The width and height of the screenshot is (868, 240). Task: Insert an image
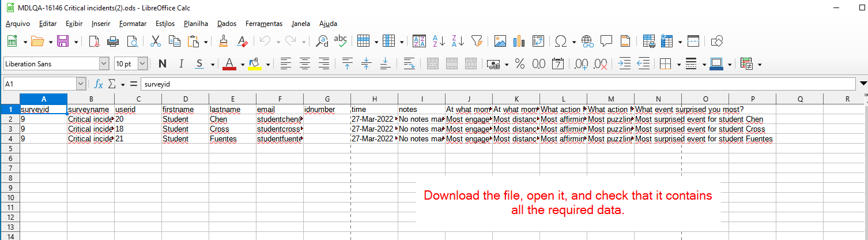500,41
